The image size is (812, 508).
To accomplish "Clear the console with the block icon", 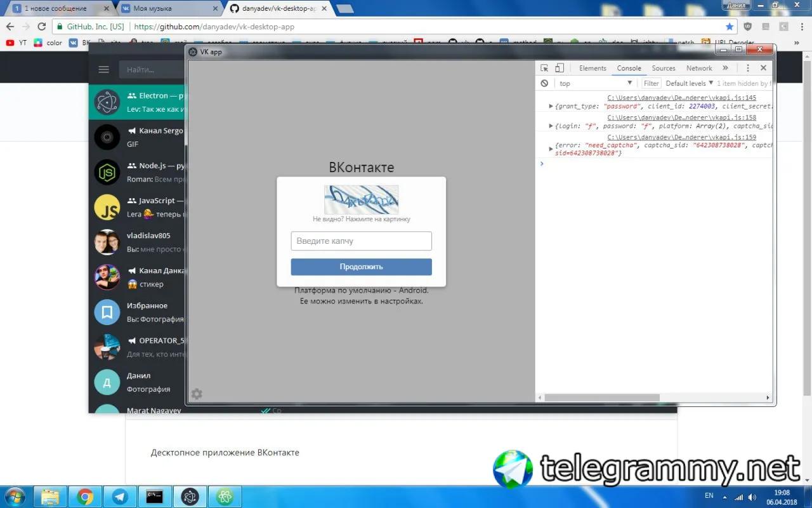I will click(x=544, y=83).
